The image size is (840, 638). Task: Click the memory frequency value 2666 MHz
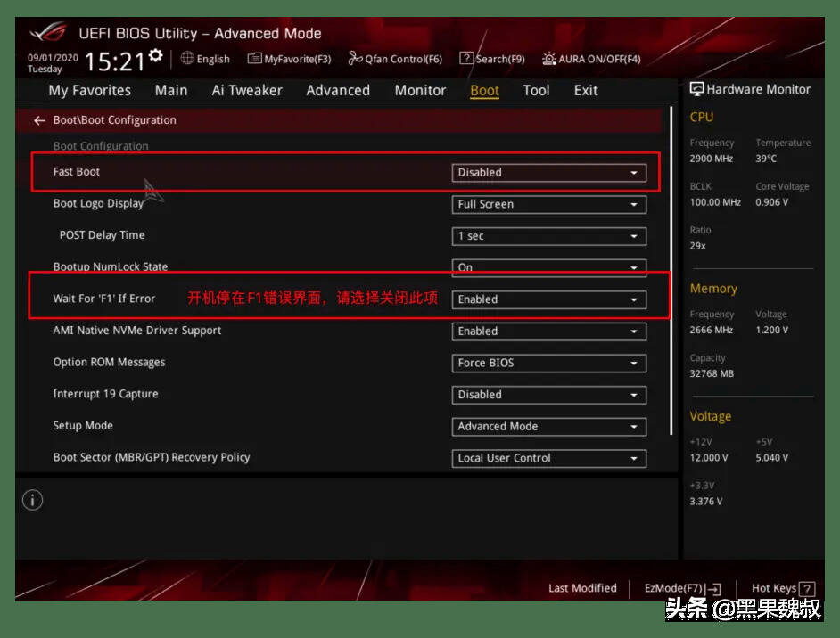712,331
